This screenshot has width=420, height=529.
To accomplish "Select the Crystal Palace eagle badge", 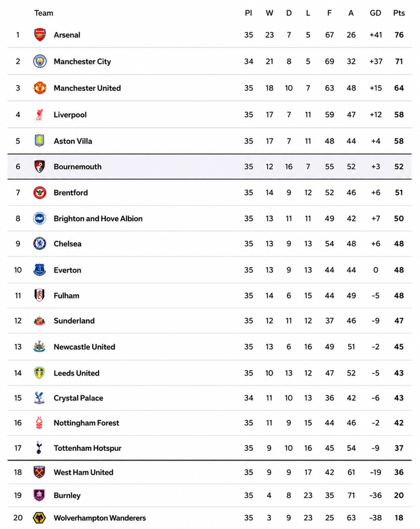I will coord(39,398).
